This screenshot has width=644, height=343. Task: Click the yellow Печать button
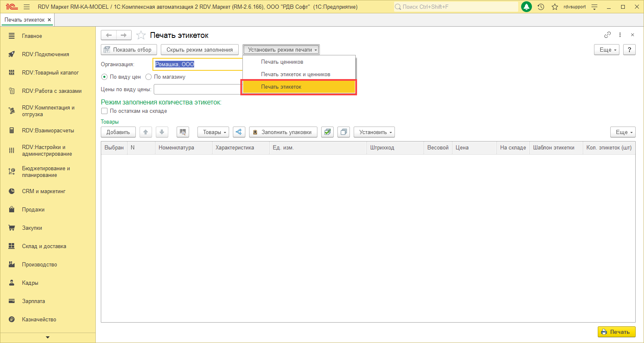617,332
